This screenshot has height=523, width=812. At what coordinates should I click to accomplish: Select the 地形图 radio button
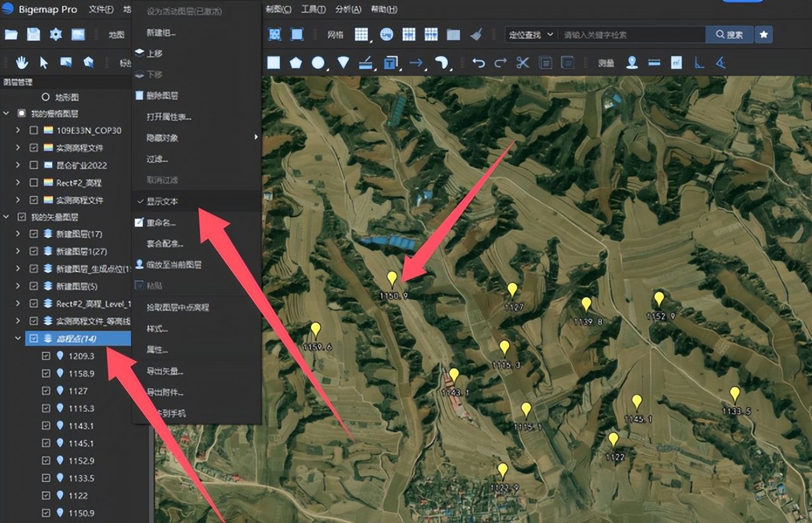coord(45,98)
